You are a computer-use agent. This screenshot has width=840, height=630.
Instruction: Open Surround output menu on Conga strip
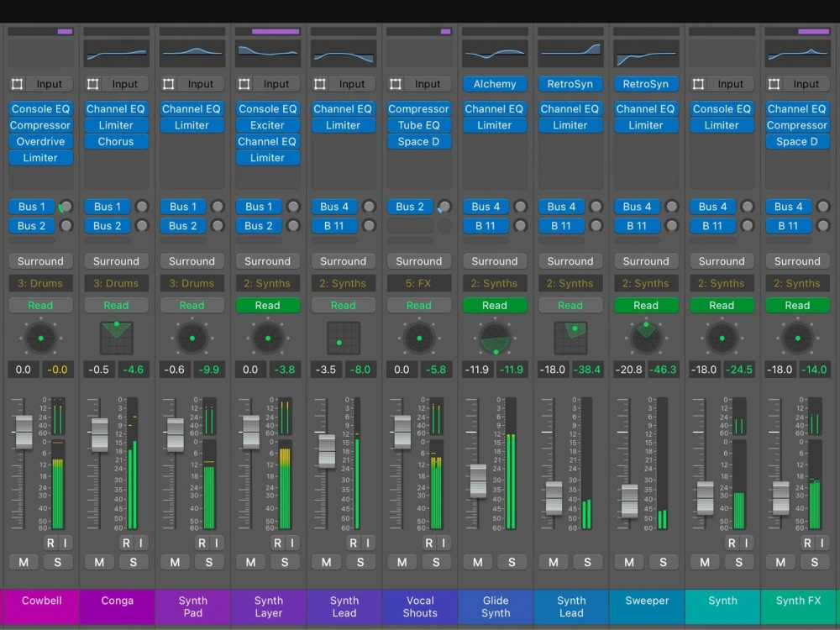(x=116, y=261)
